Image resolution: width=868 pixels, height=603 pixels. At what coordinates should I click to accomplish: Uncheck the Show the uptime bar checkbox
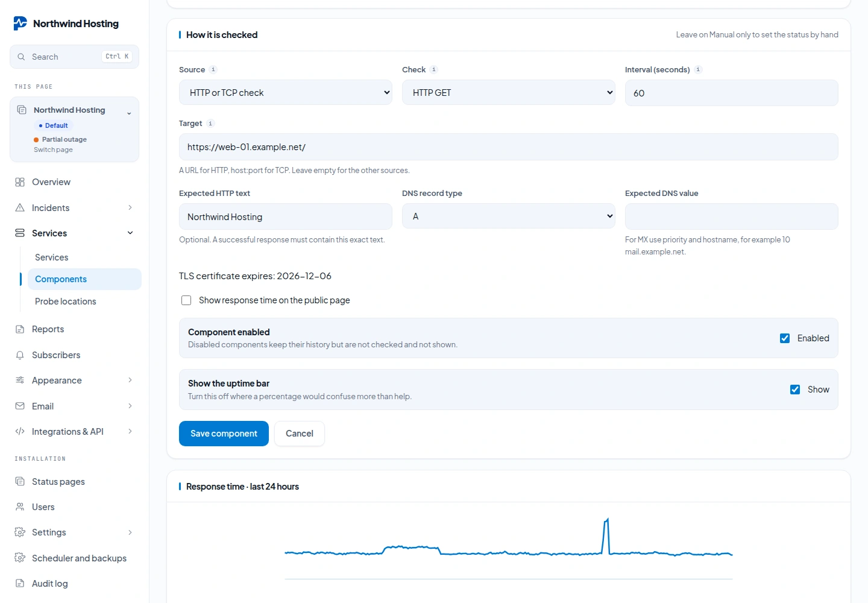pos(795,390)
